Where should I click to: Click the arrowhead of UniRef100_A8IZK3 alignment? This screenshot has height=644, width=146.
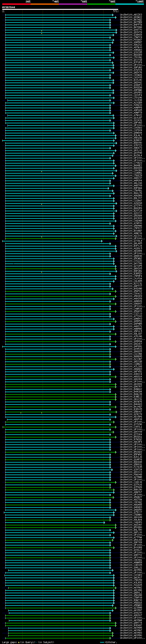(113, 15)
